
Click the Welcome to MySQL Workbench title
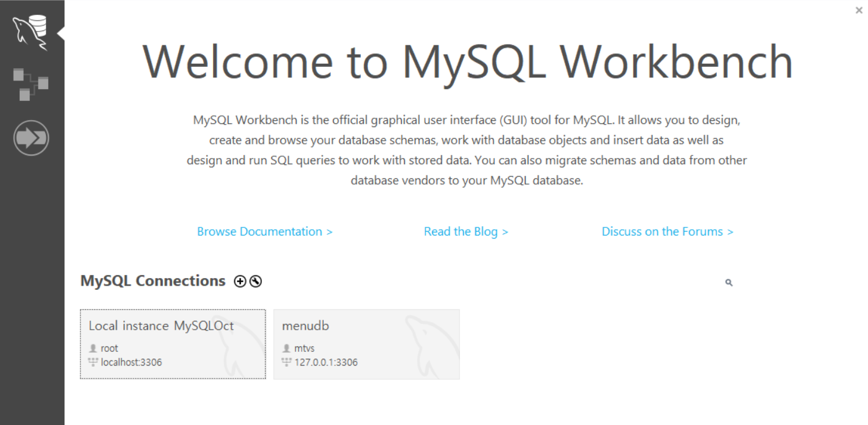[468, 61]
